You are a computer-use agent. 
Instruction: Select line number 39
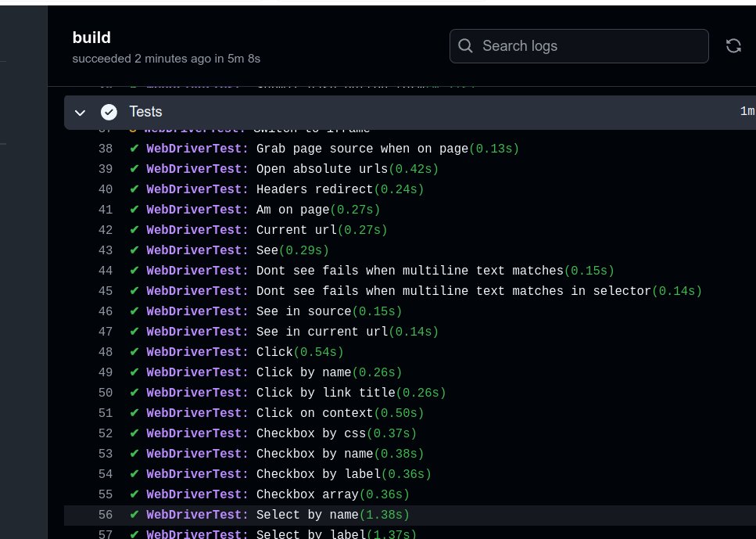click(x=106, y=169)
